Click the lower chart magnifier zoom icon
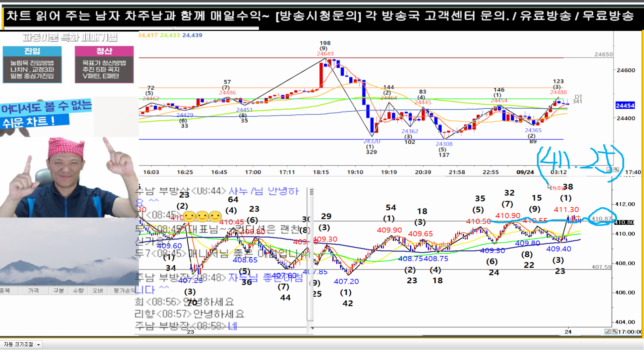This screenshot has height=350, width=644. [x=615, y=331]
